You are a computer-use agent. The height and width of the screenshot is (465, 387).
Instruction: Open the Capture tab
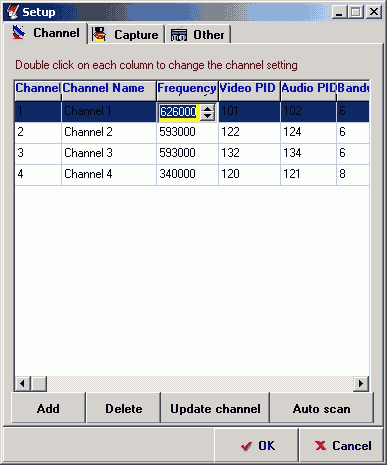coord(126,34)
